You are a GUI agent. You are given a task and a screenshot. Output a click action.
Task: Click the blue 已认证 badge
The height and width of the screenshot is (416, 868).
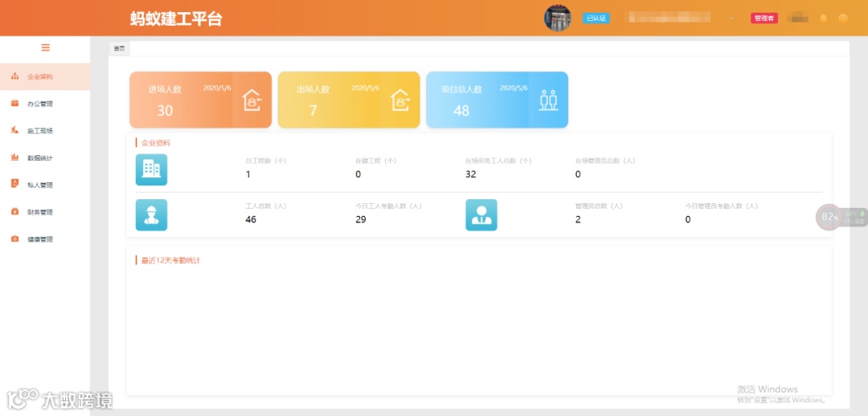596,18
